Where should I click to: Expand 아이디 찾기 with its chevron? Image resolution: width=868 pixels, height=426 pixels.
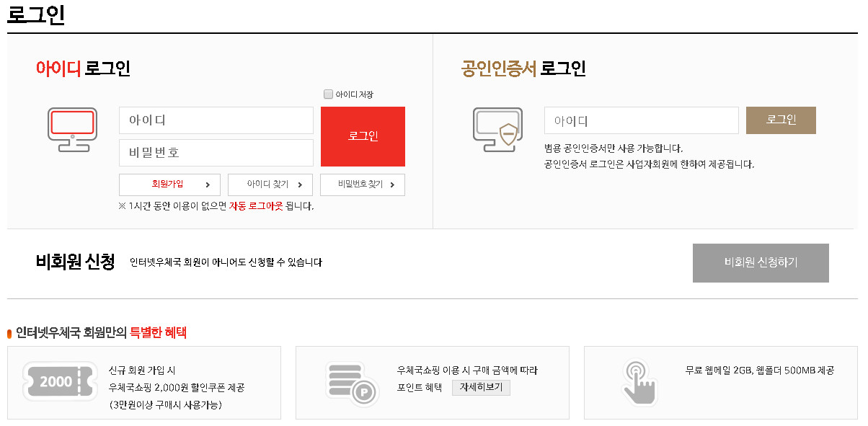click(270, 185)
